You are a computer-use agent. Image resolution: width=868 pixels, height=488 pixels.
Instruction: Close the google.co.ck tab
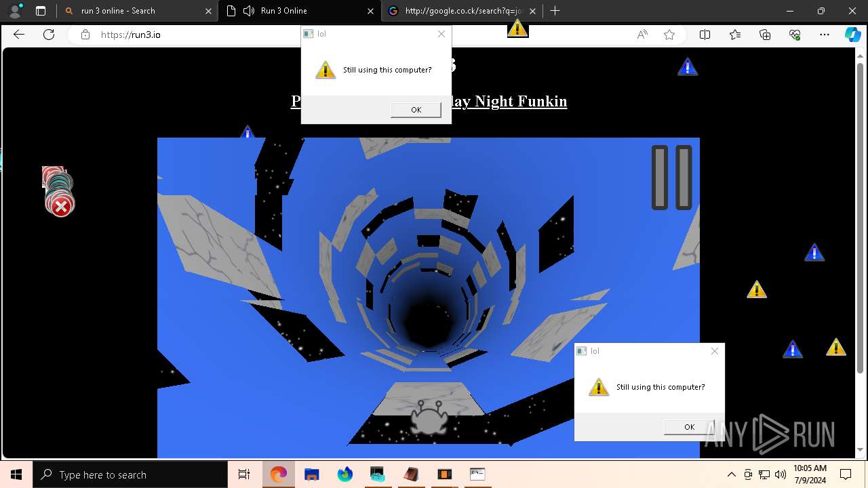532,11
